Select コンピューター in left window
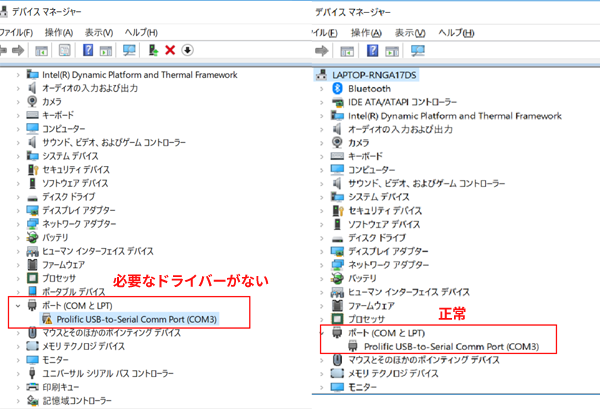This screenshot has width=600, height=409. (64, 129)
